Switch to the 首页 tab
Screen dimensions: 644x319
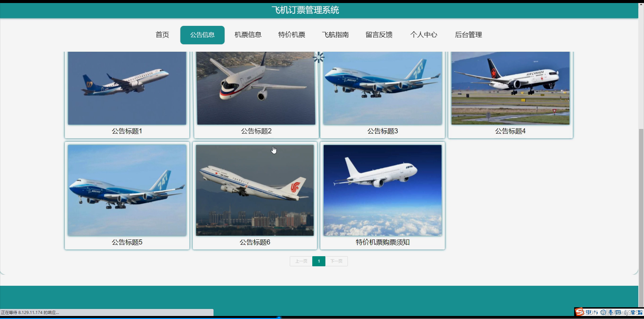[162, 35]
